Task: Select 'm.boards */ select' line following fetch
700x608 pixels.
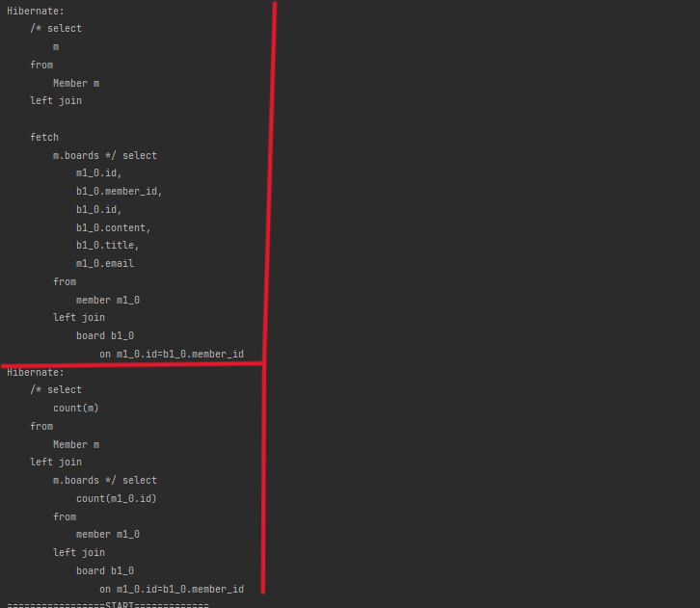Action: 105,155
